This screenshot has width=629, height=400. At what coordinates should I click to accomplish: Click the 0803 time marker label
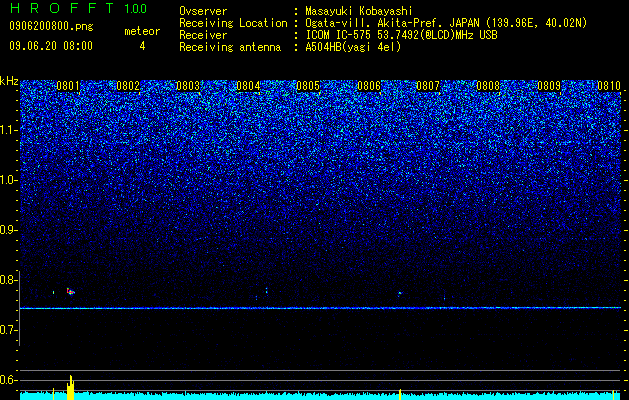[188, 86]
